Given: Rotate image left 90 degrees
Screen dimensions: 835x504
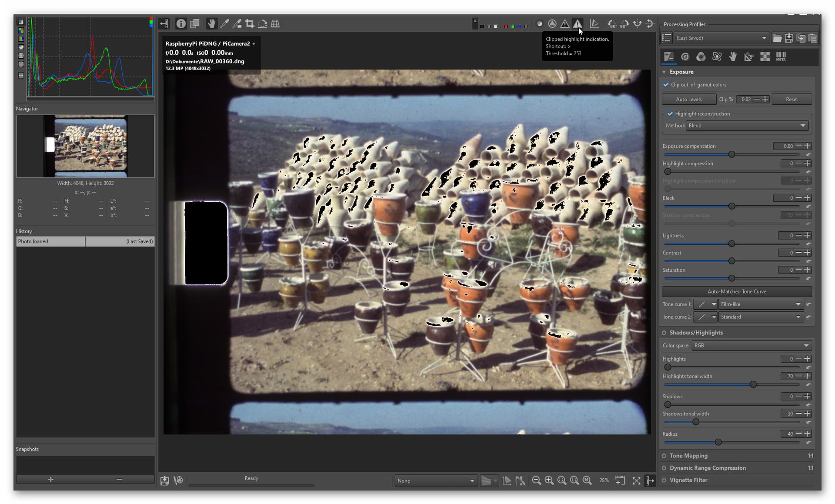Looking at the screenshot, I should point(612,24).
